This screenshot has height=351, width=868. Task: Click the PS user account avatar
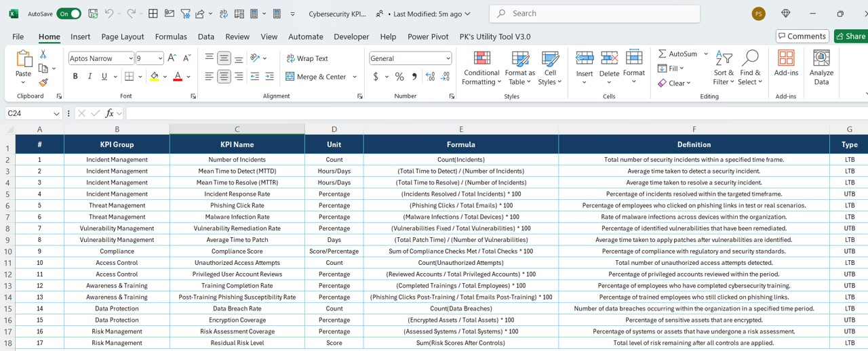(x=759, y=14)
